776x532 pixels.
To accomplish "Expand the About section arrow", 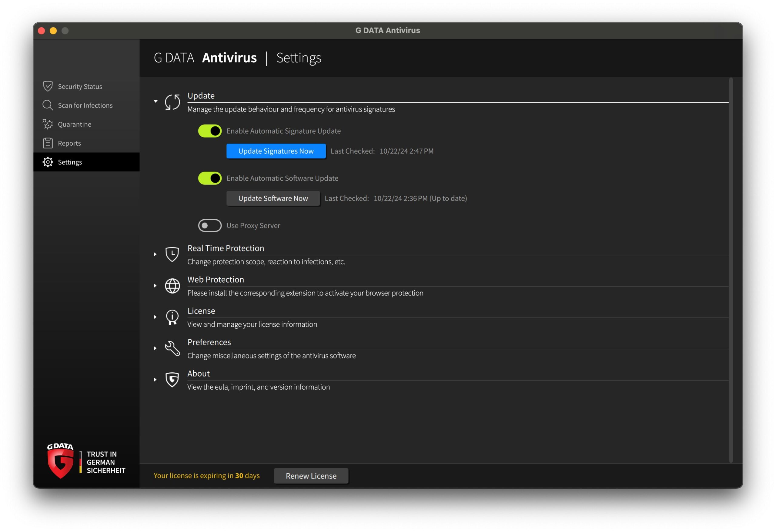I will 155,380.
